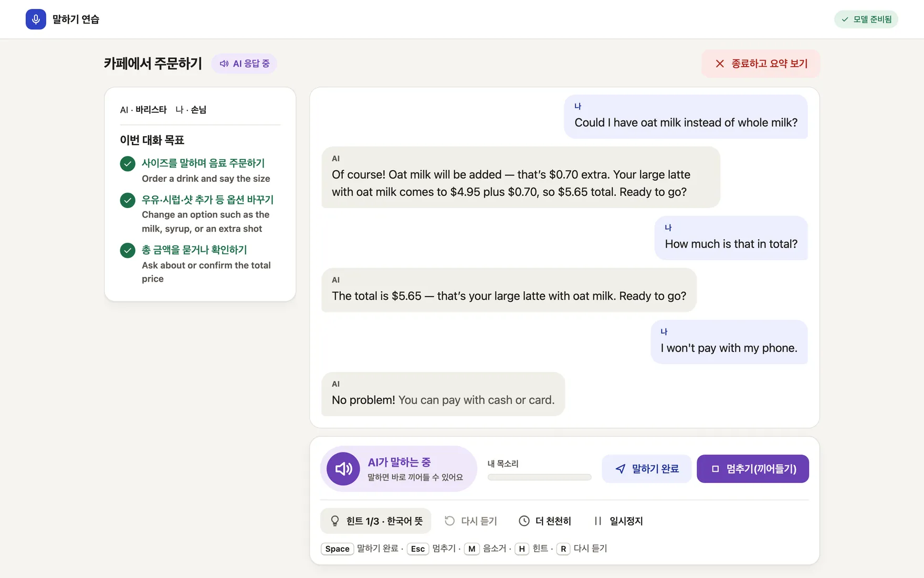Click the AI · 바리스타 role label
The width and height of the screenshot is (924, 578).
(x=143, y=110)
